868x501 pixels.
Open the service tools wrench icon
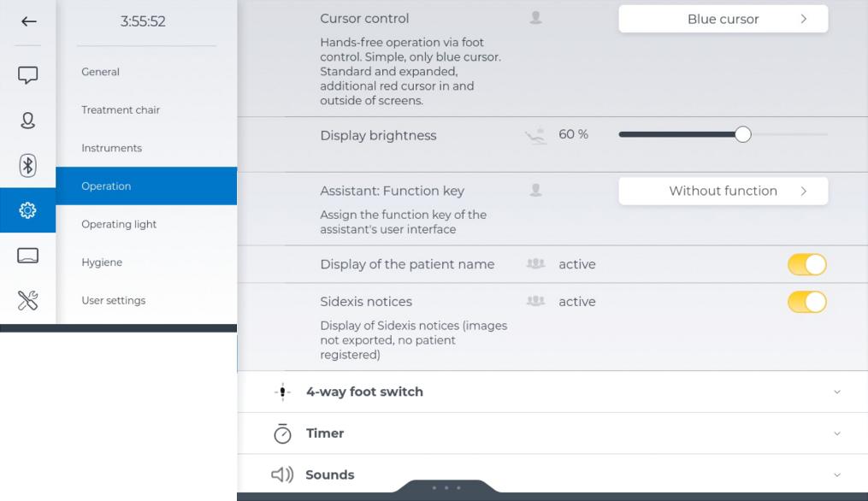pos(28,300)
